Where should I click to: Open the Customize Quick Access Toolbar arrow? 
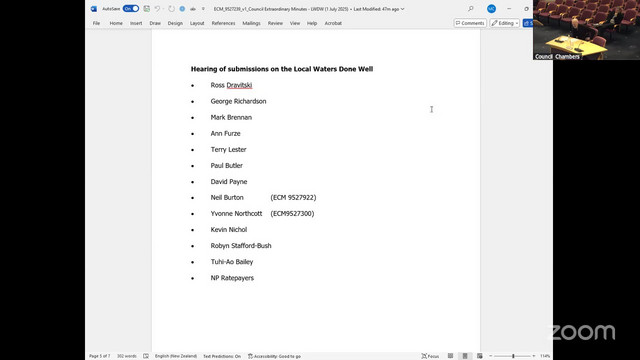(203, 9)
